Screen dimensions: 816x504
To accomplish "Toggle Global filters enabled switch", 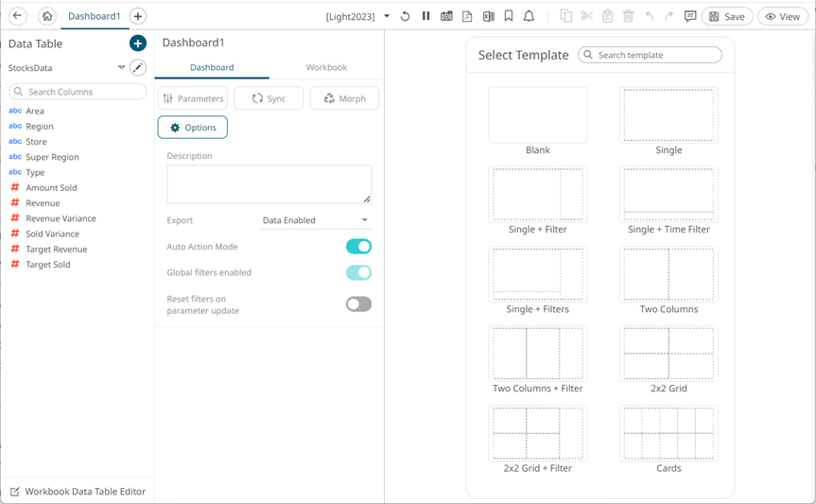I will point(358,272).
